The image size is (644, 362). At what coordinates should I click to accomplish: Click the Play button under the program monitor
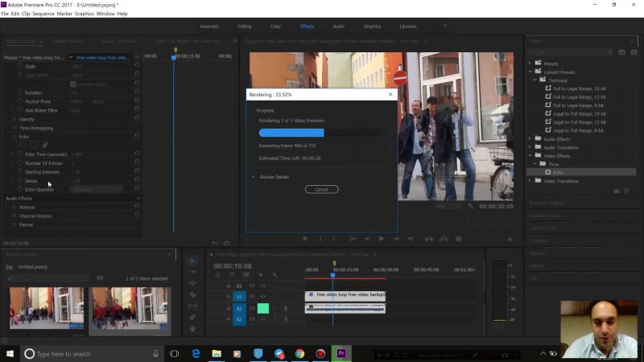tap(381, 238)
